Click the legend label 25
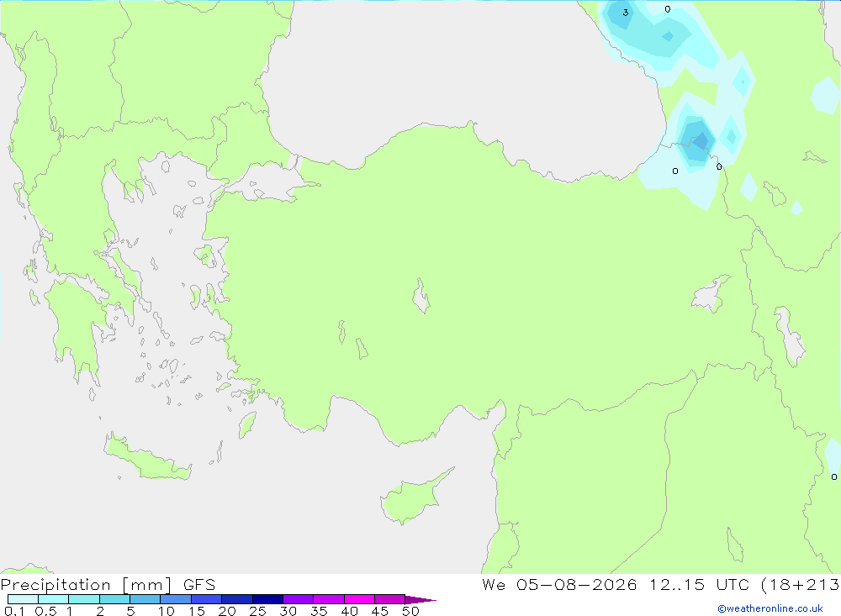The width and height of the screenshot is (841, 616). click(x=257, y=611)
